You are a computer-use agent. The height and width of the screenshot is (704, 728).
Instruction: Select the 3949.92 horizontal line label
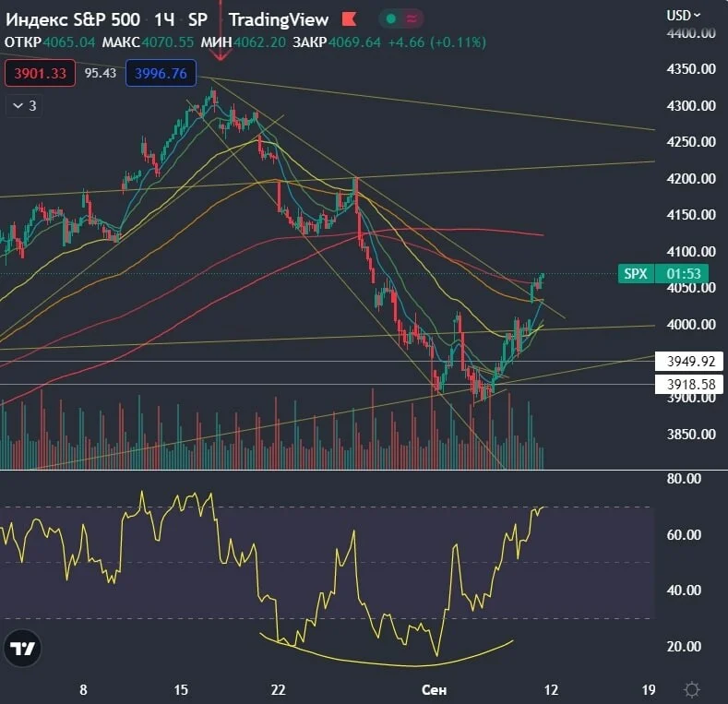(689, 362)
